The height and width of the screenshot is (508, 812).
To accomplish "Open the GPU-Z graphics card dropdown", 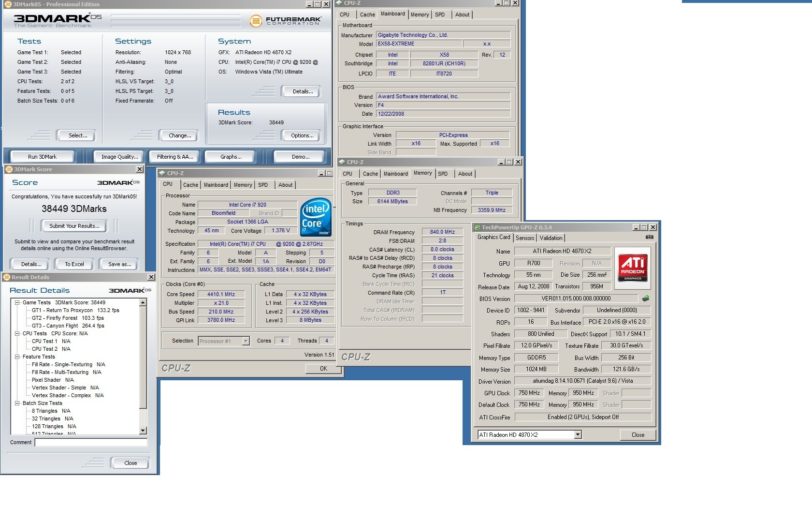I will tap(578, 435).
